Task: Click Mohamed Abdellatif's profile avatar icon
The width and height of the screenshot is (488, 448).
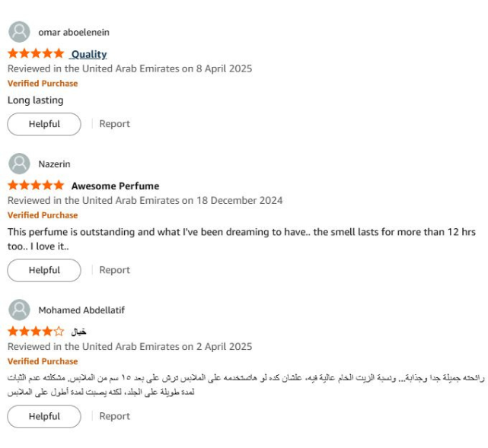Action: (19, 310)
